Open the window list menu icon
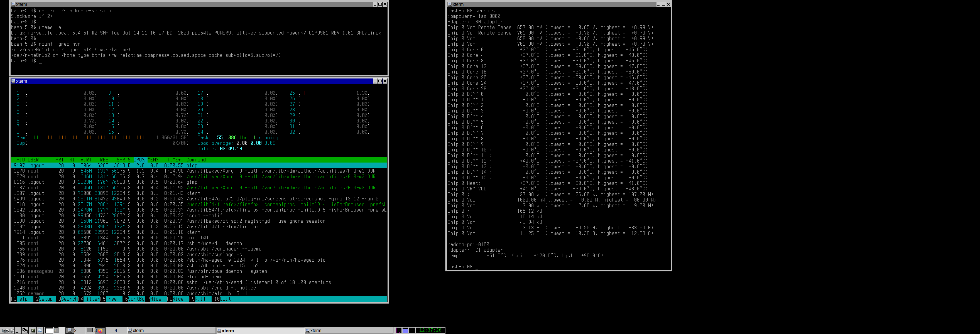The height and width of the screenshot is (334, 980). tap(25, 331)
